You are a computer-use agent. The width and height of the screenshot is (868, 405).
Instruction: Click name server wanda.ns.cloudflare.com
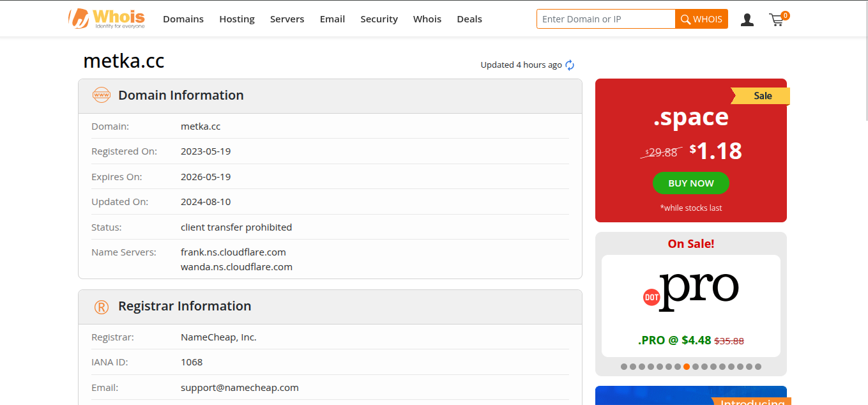point(236,267)
